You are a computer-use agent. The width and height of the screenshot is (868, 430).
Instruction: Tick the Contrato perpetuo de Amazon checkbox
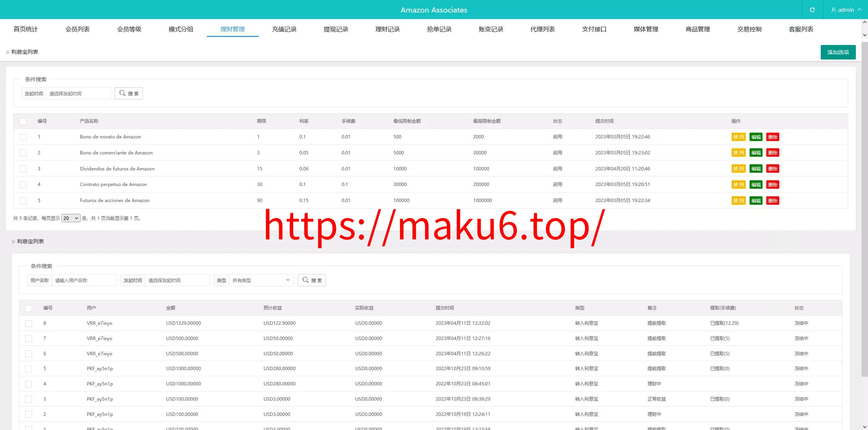23,185
